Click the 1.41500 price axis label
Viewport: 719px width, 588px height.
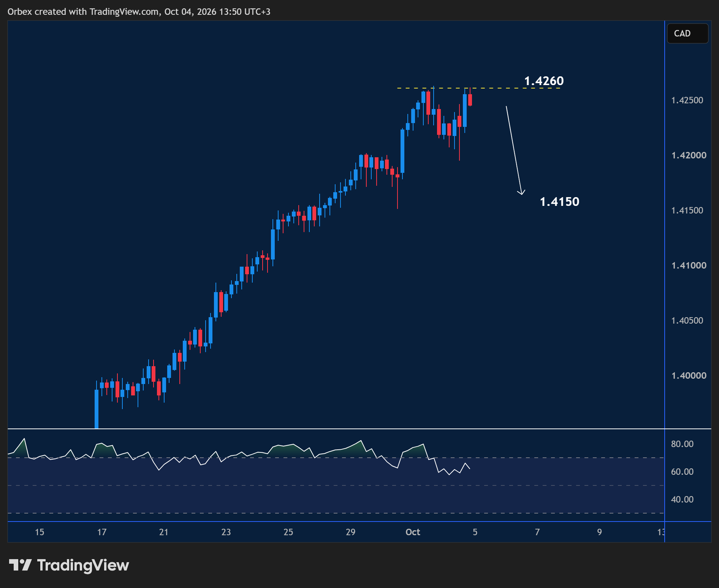click(687, 210)
